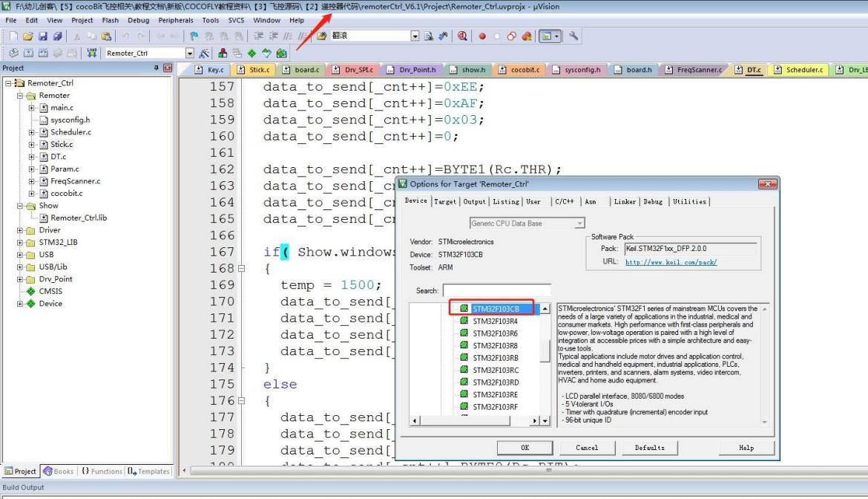Click the device list scroll-up arrow
The image size is (868, 499).
click(x=545, y=308)
